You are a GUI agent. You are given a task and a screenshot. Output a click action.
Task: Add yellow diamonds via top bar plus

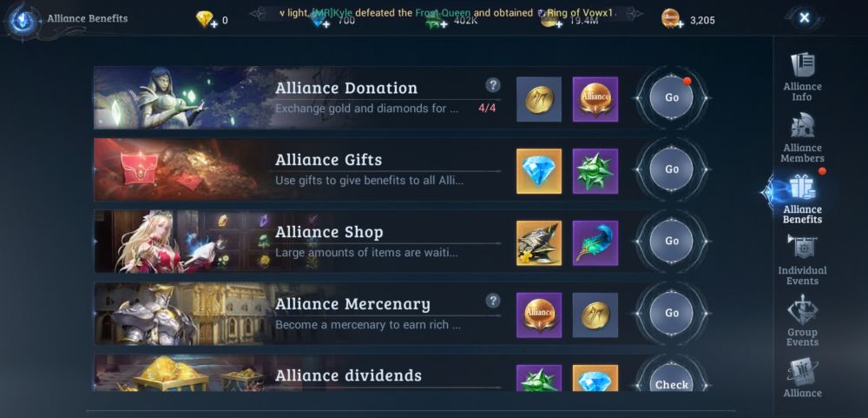[x=213, y=24]
